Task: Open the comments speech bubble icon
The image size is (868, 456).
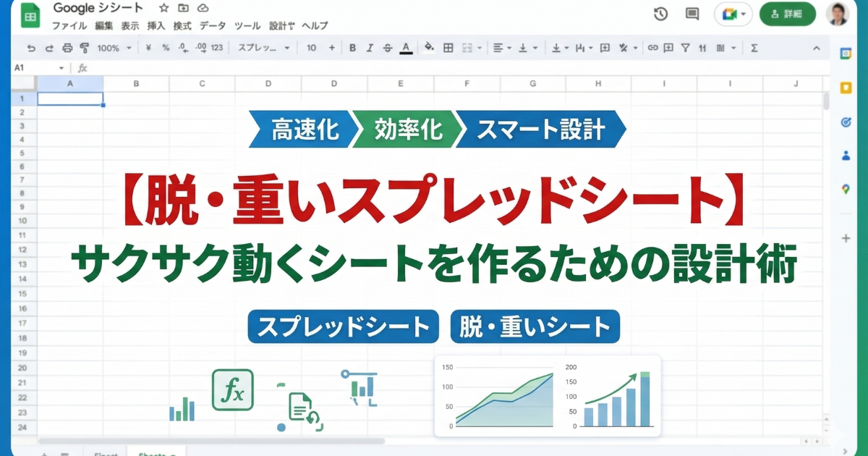Action: 692,14
